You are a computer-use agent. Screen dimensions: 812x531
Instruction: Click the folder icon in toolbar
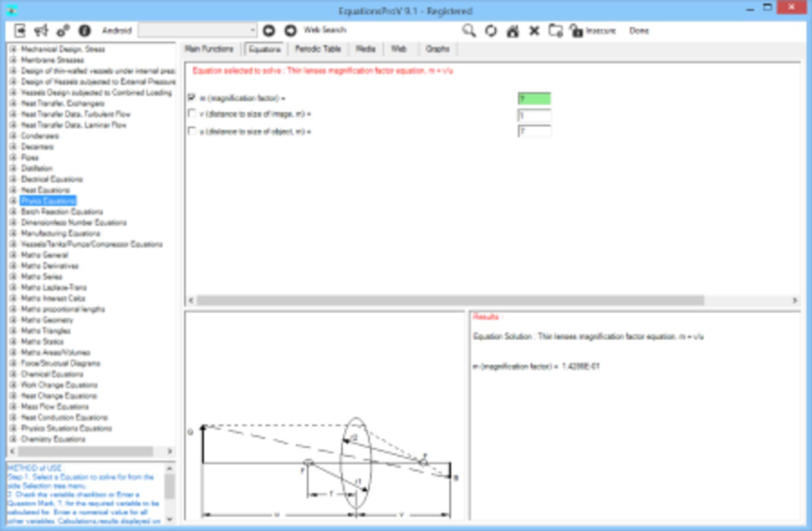556,31
